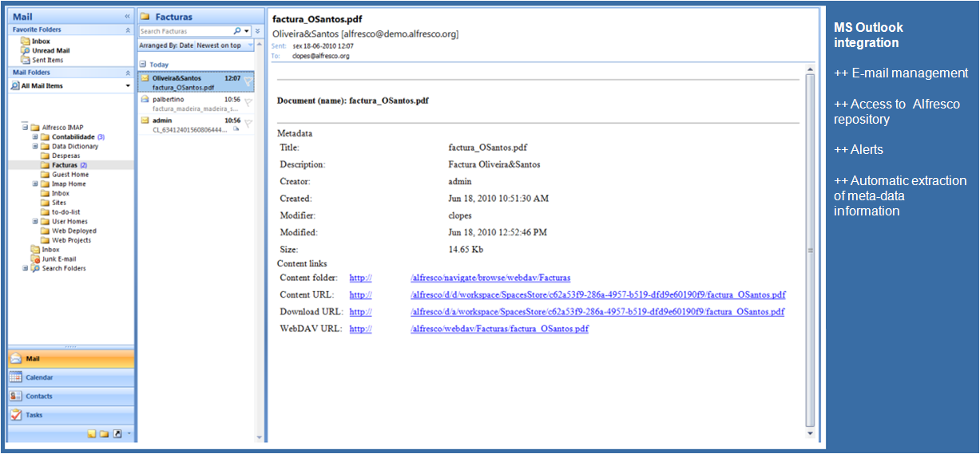The height and width of the screenshot is (454, 980).
Task: Flag the palbertino message
Action: 248,103
